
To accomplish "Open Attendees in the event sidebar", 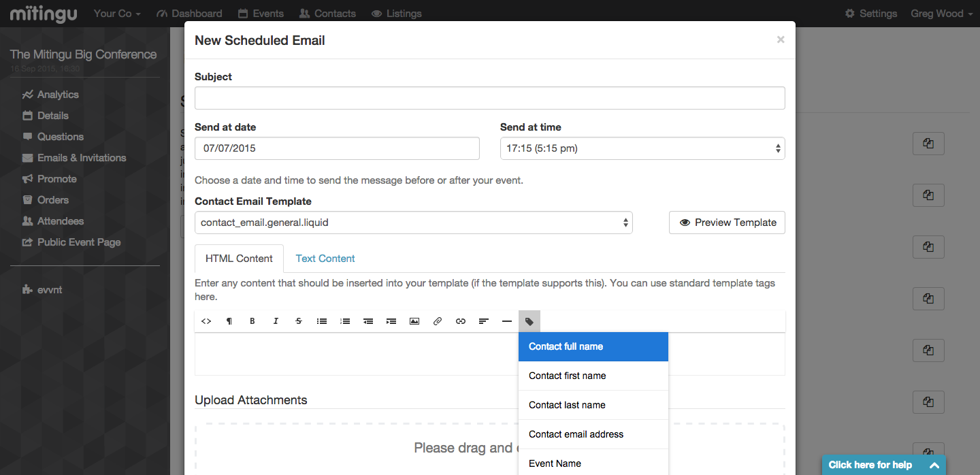I will (x=54, y=221).
